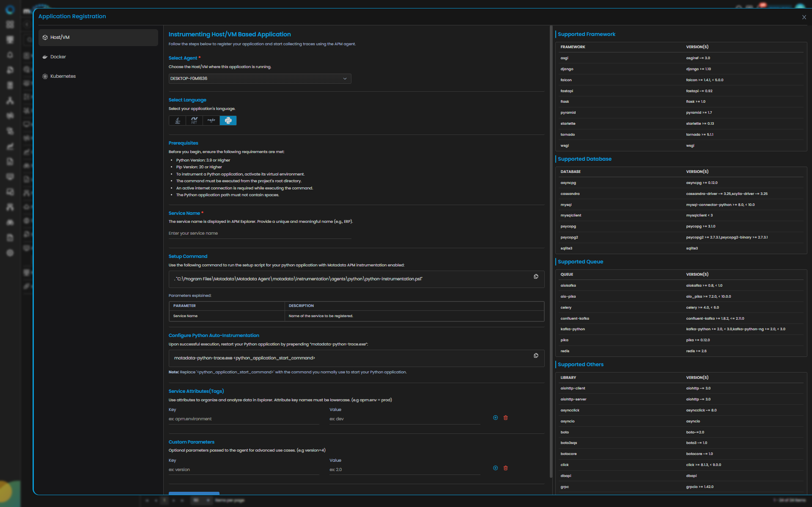Switch to the Kubernetes tab

[x=98, y=77]
